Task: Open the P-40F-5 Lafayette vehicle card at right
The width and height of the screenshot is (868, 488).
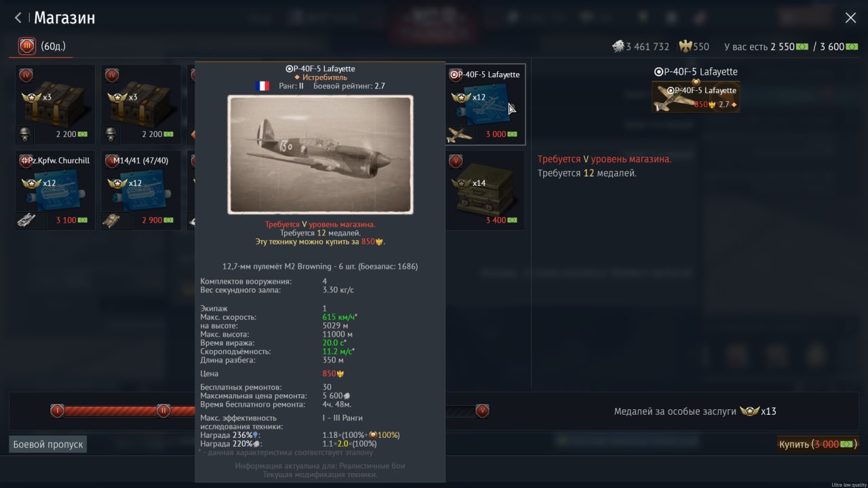Action: click(696, 97)
